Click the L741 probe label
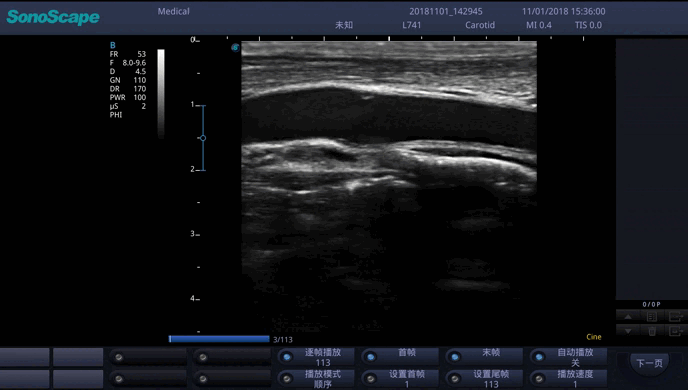This screenshot has height=390, width=688. point(412,25)
